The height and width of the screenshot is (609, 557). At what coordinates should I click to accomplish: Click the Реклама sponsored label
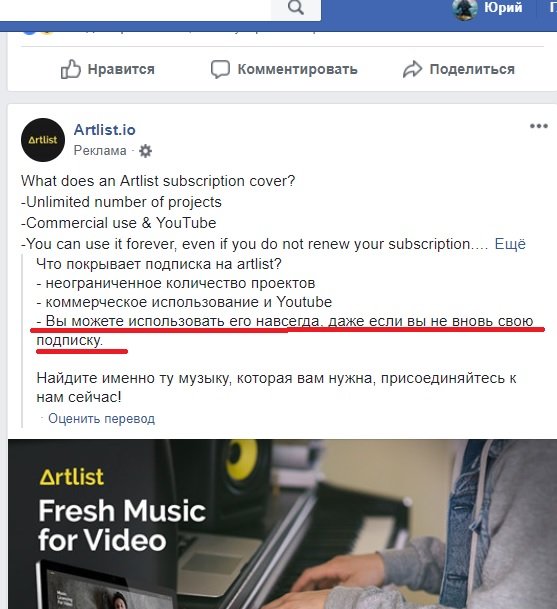[x=100, y=151]
